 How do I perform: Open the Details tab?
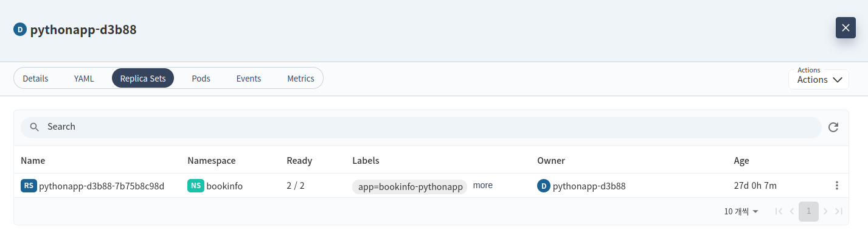click(35, 79)
